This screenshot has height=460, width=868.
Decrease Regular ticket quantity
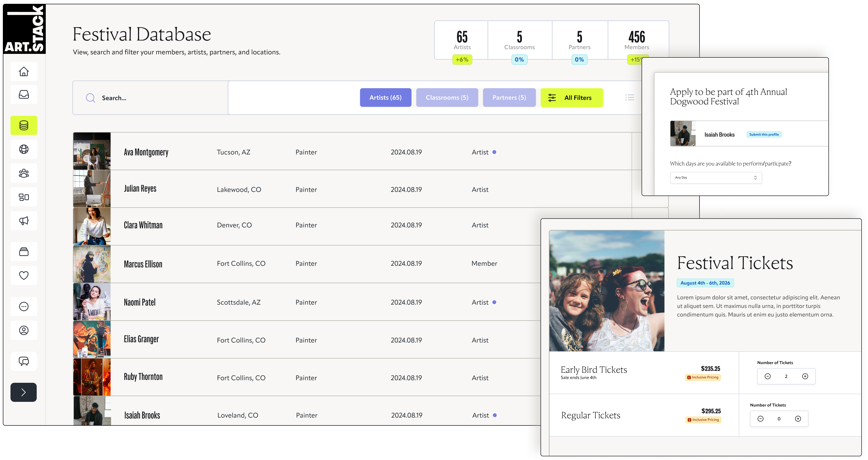click(761, 419)
